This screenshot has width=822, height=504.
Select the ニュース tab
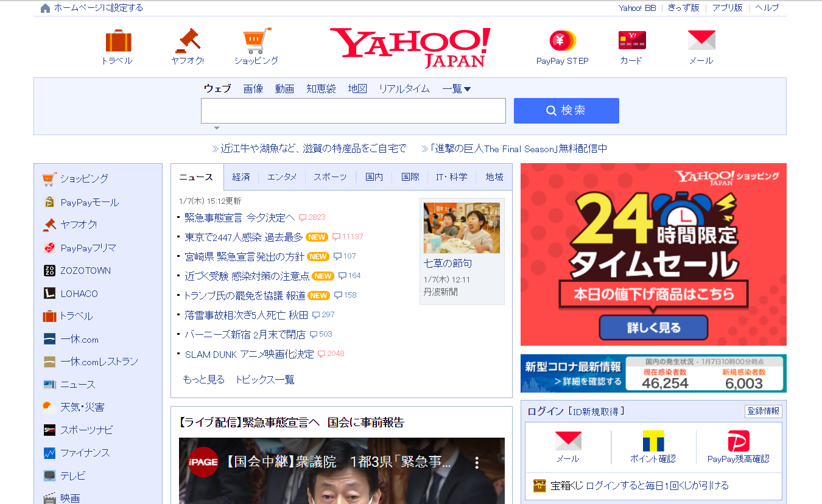197,177
